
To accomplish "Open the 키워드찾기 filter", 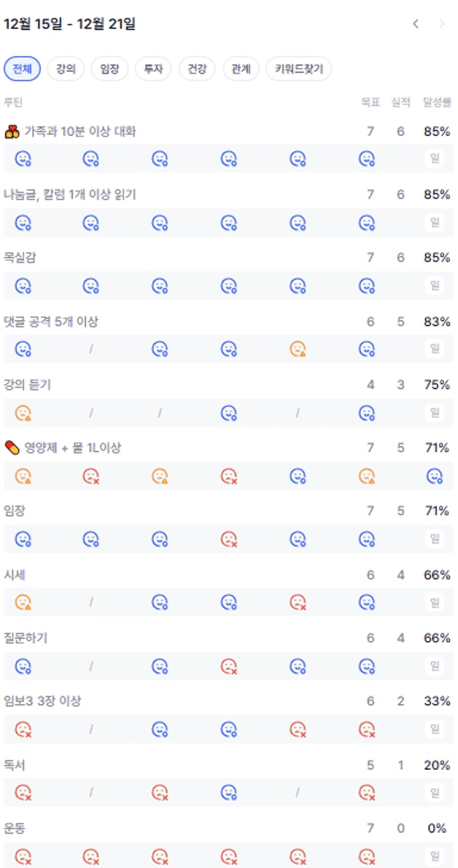I will click(299, 69).
